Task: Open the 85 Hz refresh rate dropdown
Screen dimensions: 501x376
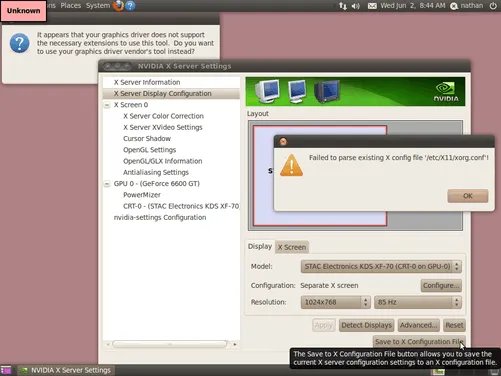Action: 418,302
